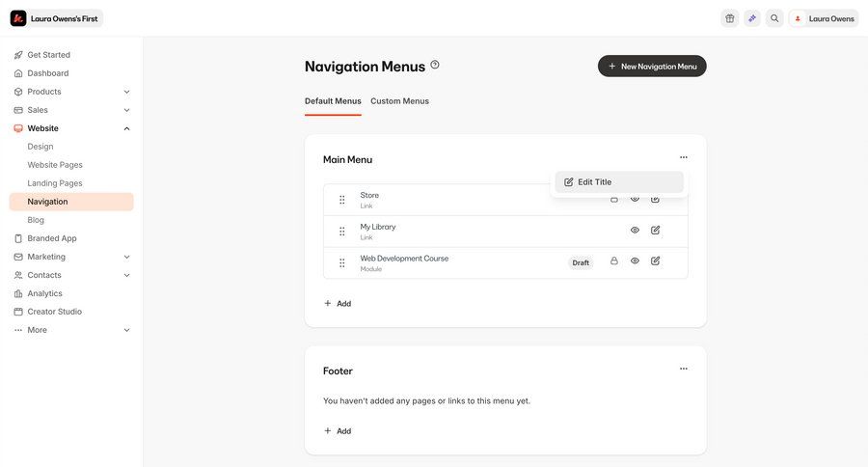Open Blog under Website
The height and width of the screenshot is (467, 868).
point(36,220)
